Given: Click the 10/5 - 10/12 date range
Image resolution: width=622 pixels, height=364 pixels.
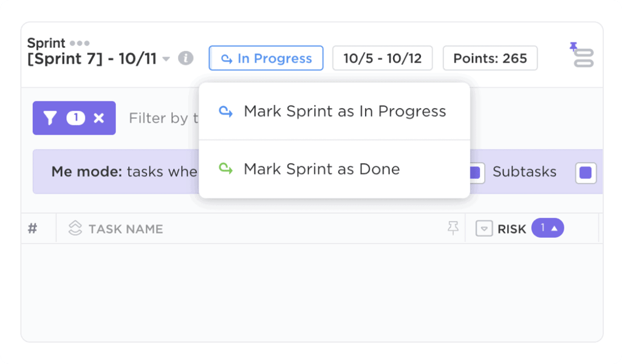Looking at the screenshot, I should pyautogui.click(x=382, y=58).
